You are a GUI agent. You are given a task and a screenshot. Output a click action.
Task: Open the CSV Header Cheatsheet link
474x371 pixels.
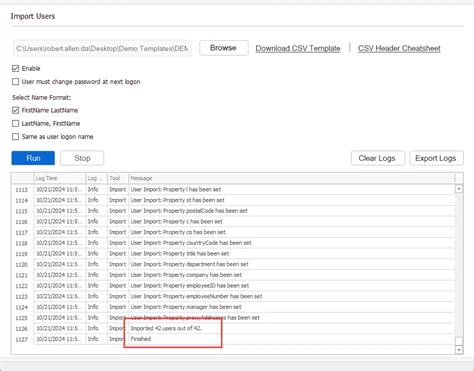[x=399, y=48]
